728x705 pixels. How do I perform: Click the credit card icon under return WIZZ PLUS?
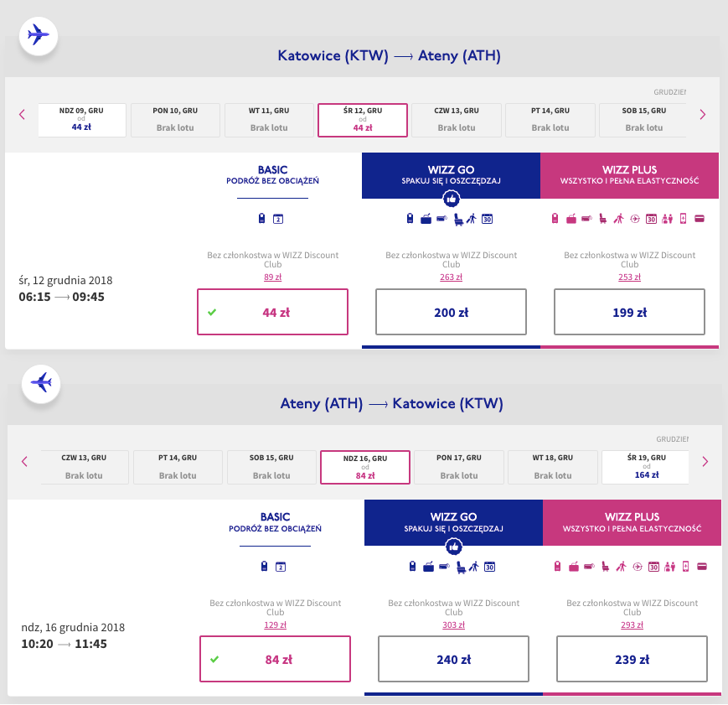tap(702, 566)
